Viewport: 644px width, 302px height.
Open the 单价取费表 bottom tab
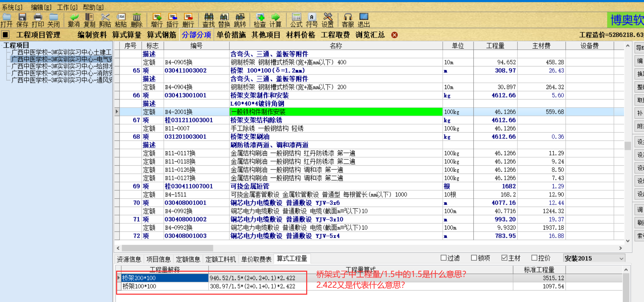tap(256, 259)
